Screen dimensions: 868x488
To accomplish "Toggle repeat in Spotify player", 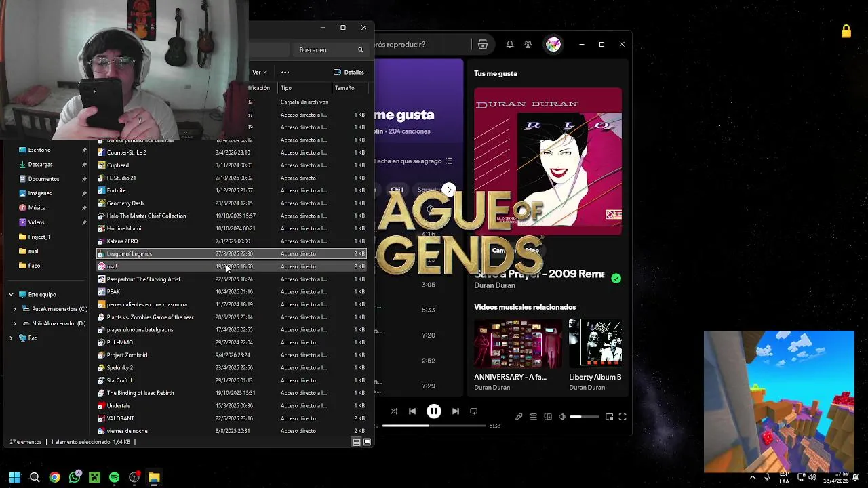I will pyautogui.click(x=474, y=411).
